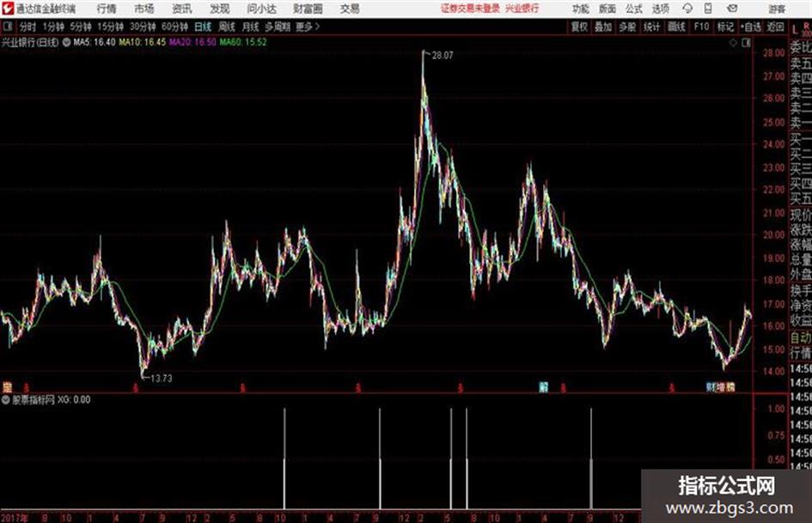Viewport: 812px width, 523px height.
Task: Click the 兴业银行 red title link
Action: click(522, 9)
